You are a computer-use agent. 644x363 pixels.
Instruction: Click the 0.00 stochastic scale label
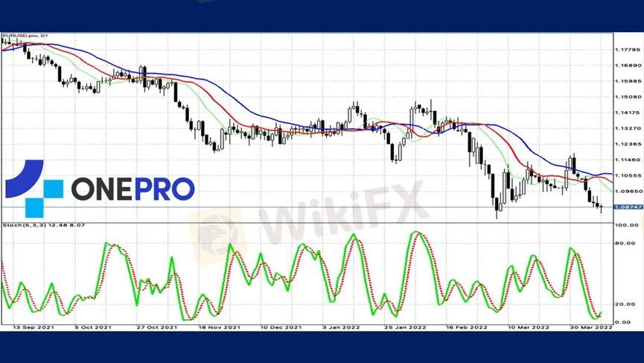click(x=623, y=322)
